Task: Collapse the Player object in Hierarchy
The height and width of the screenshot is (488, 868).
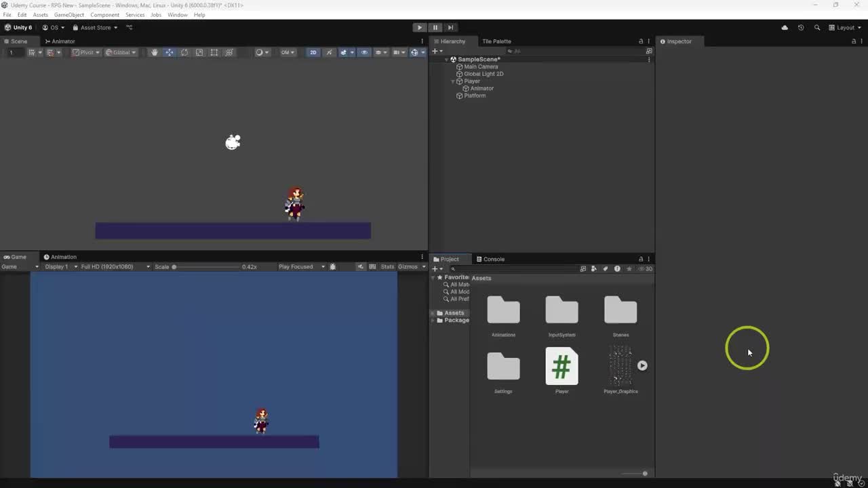Action: [x=453, y=81]
